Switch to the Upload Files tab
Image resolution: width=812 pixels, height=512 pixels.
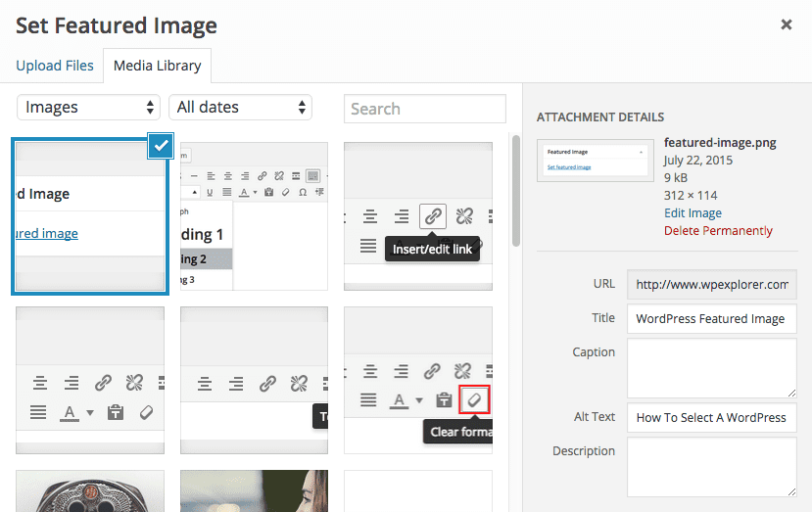(x=55, y=66)
